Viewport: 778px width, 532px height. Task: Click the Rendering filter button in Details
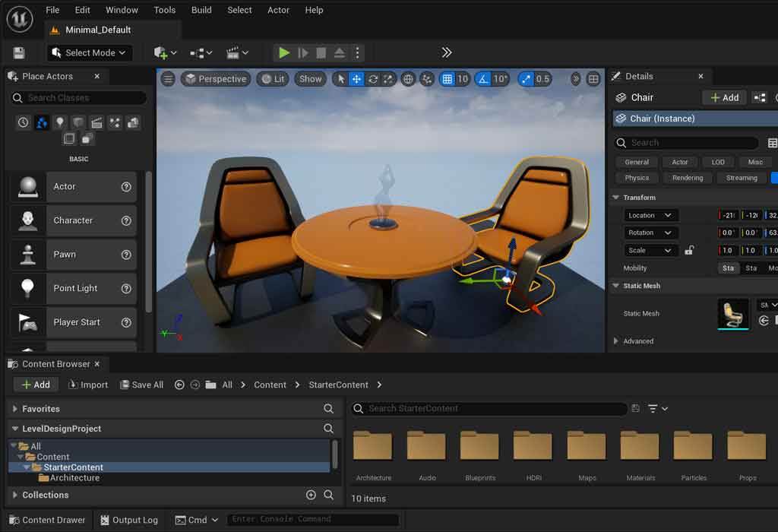688,178
